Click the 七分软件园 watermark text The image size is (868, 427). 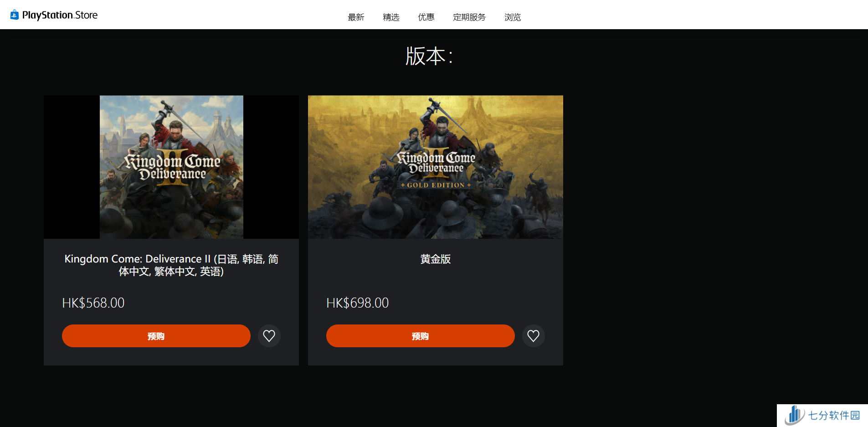coord(834,416)
